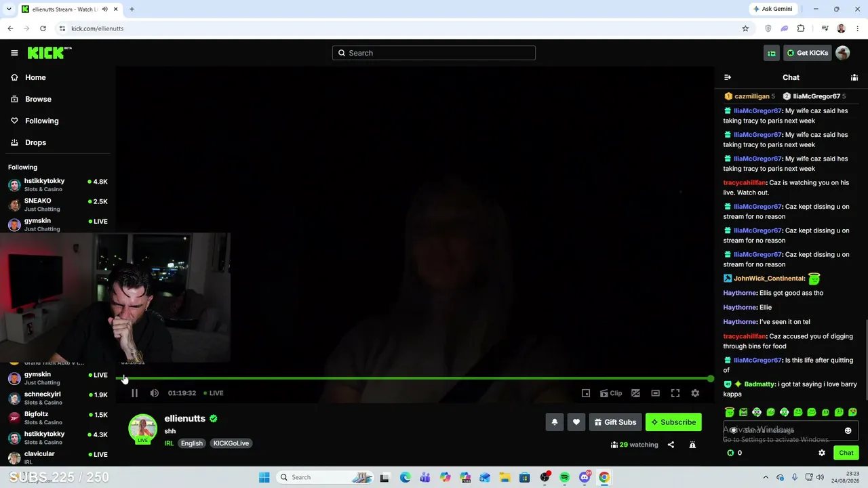Mute the stream volume
The image size is (868, 488).
(x=155, y=393)
